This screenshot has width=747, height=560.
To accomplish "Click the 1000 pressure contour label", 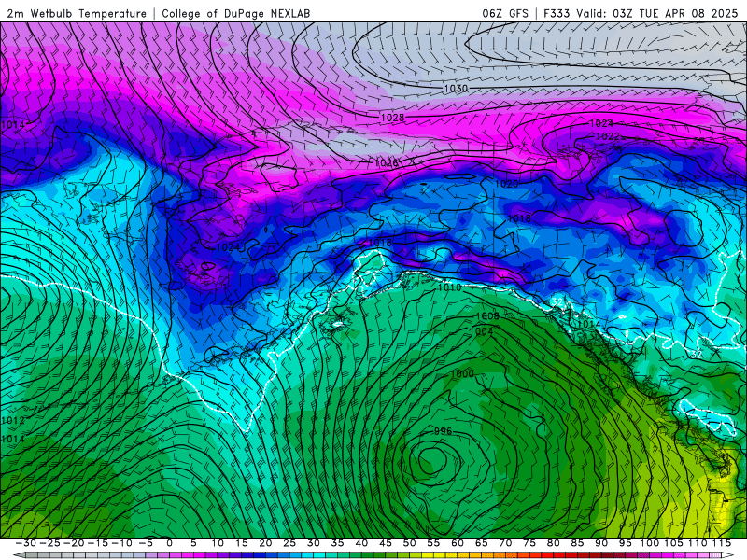I will pyautogui.click(x=462, y=374).
